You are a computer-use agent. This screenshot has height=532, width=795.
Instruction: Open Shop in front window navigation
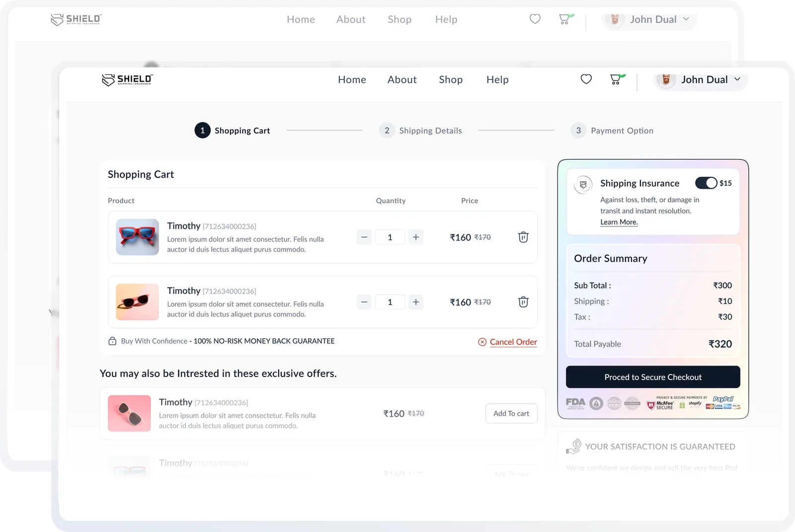pos(451,79)
